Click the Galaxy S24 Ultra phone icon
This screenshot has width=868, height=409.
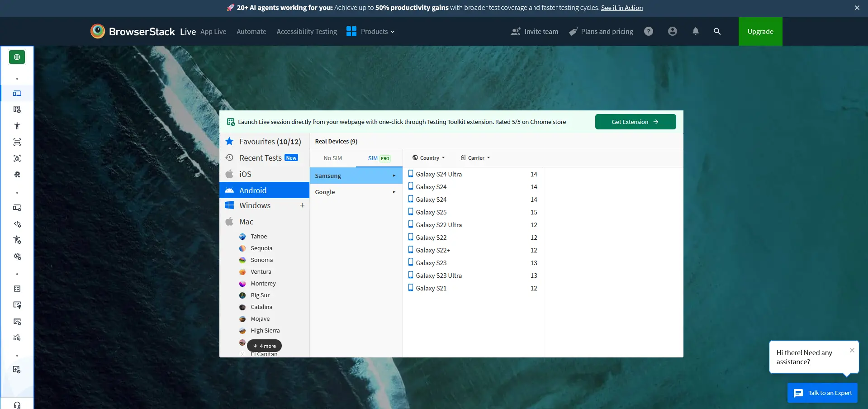point(411,174)
